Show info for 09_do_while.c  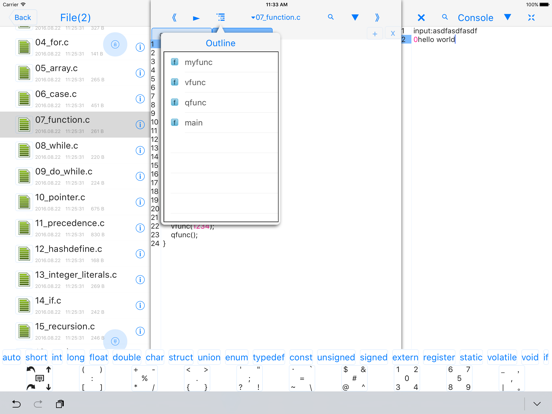pyautogui.click(x=140, y=176)
